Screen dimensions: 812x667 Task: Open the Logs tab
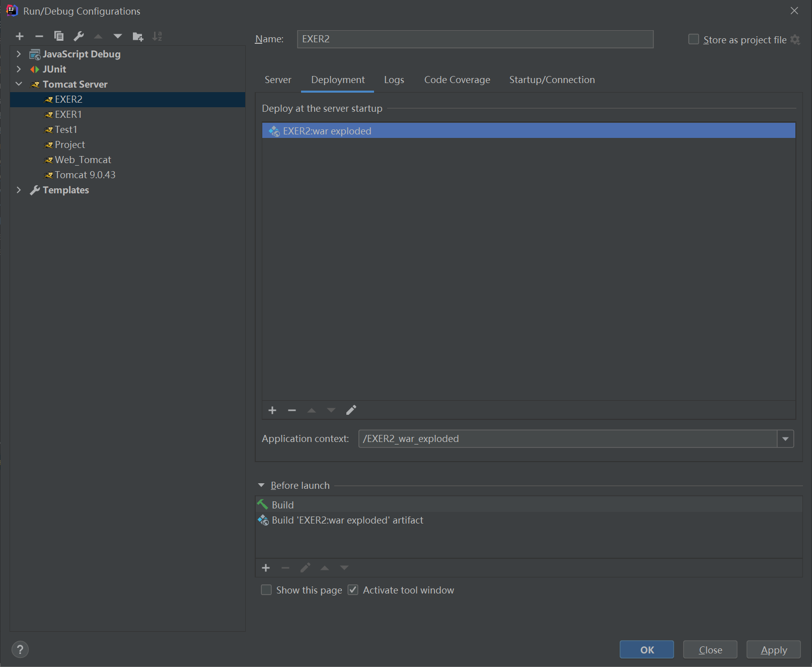tap(394, 80)
